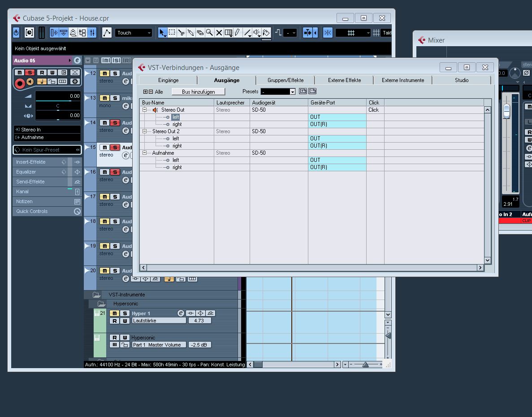Switch to the Eingänge tab
532x417 pixels.
(168, 80)
